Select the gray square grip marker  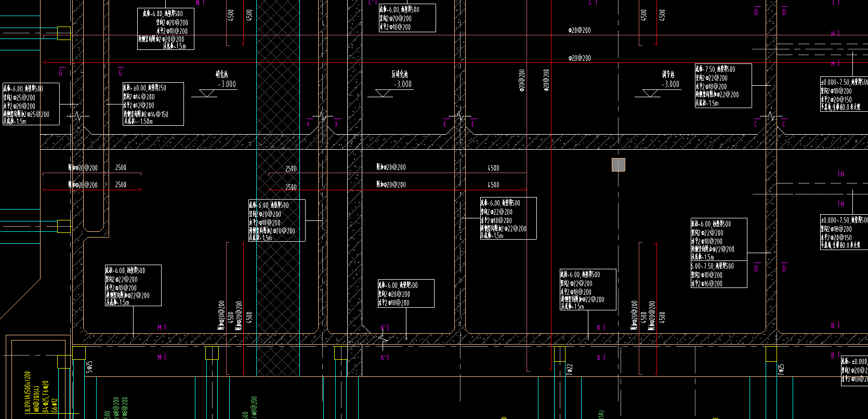(x=618, y=165)
